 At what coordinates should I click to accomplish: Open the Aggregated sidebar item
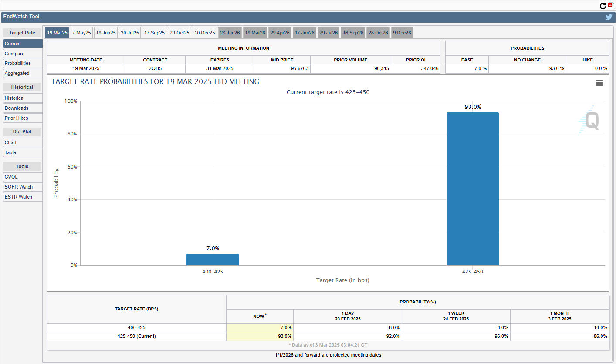23,73
